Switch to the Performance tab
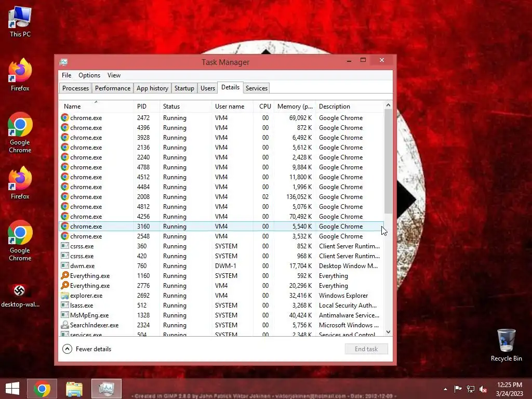The image size is (532, 399). (113, 88)
